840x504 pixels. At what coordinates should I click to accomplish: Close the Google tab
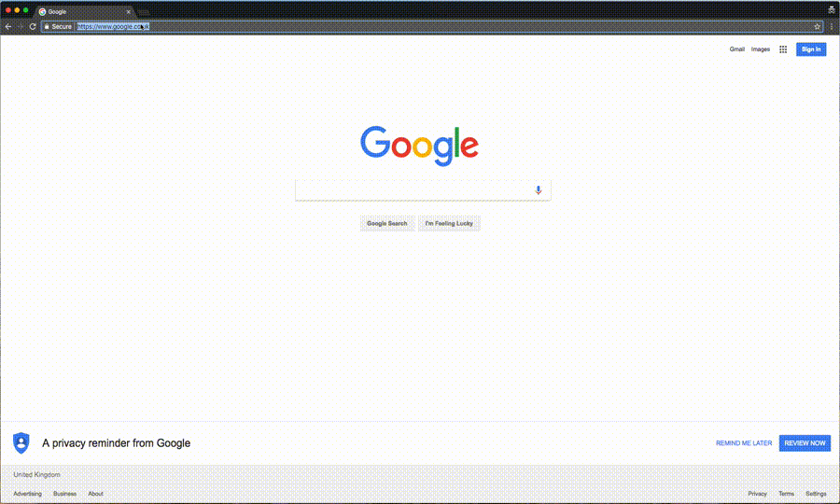pos(128,12)
